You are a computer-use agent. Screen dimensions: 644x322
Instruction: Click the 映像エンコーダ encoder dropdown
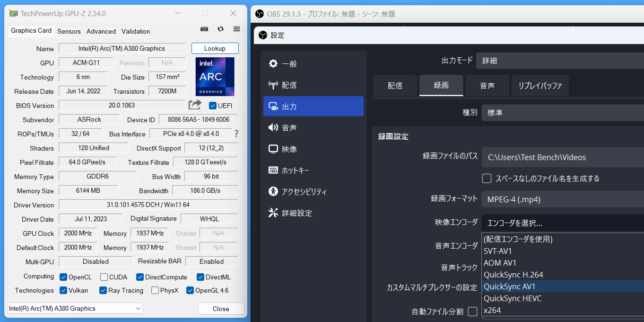click(x=563, y=223)
